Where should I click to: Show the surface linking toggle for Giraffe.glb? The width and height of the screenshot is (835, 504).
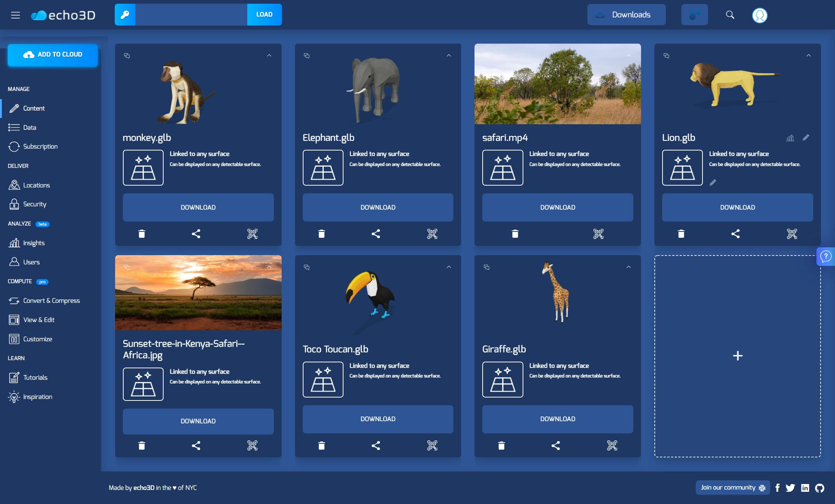(x=503, y=379)
